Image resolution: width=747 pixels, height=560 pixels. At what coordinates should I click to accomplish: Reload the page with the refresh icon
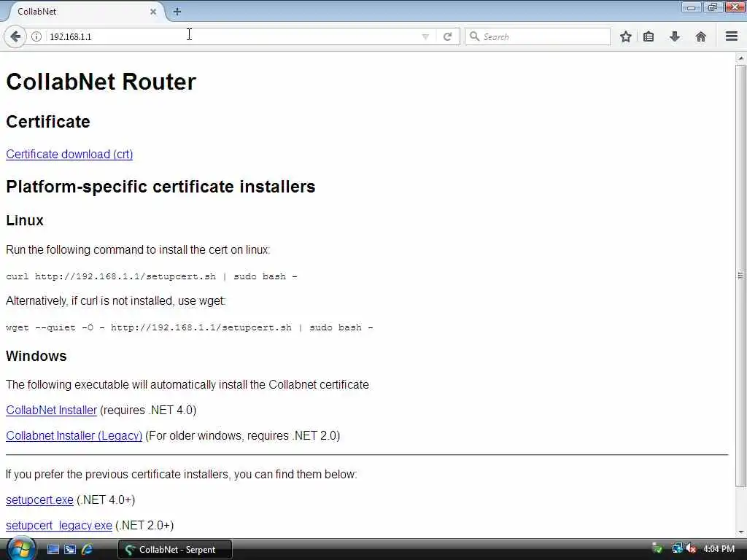coord(447,36)
